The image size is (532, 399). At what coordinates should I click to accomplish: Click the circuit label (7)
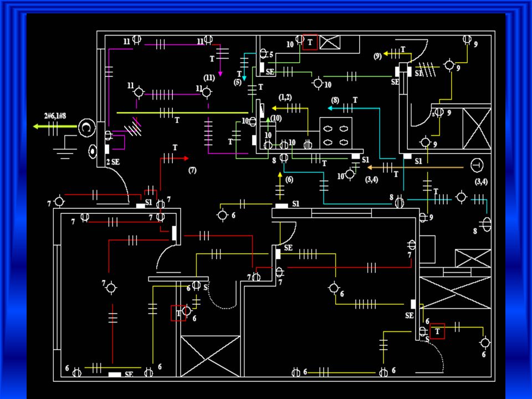(192, 170)
